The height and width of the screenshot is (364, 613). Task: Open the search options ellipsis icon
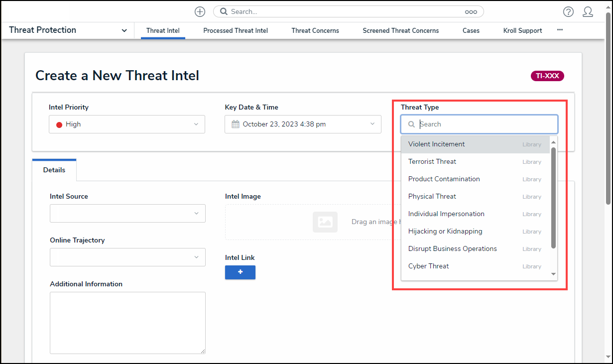(471, 12)
